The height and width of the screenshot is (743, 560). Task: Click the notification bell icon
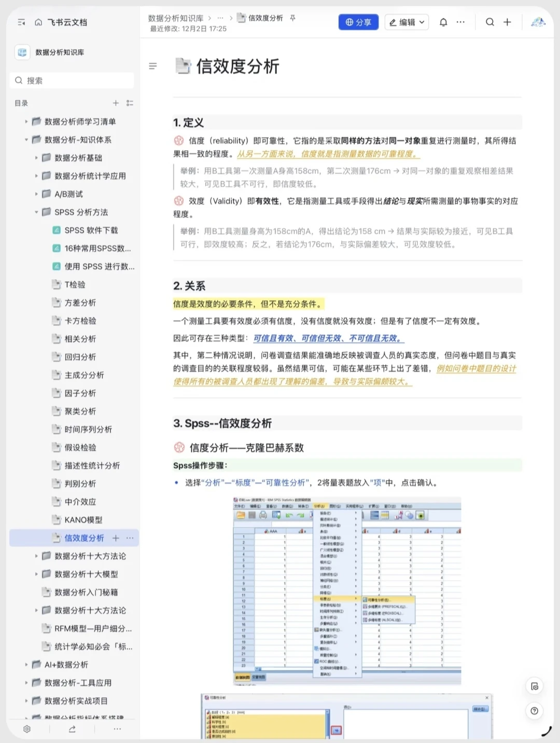pos(443,22)
